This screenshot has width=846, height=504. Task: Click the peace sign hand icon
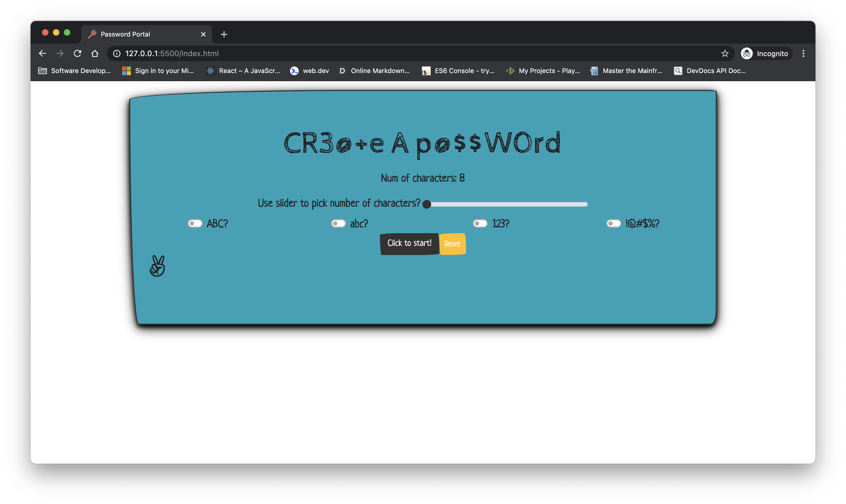pyautogui.click(x=157, y=266)
